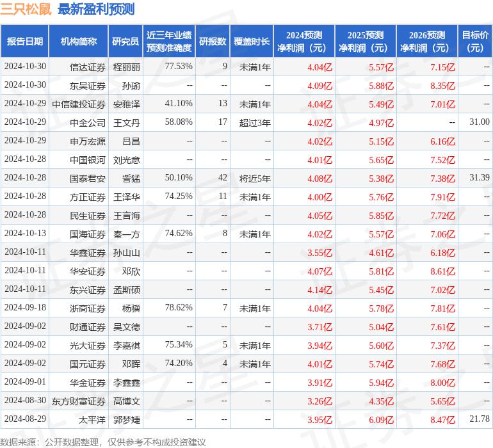Viewport: 493px width, 448px height.
Task: Click institution 太平洋
Action: pyautogui.click(x=92, y=419)
